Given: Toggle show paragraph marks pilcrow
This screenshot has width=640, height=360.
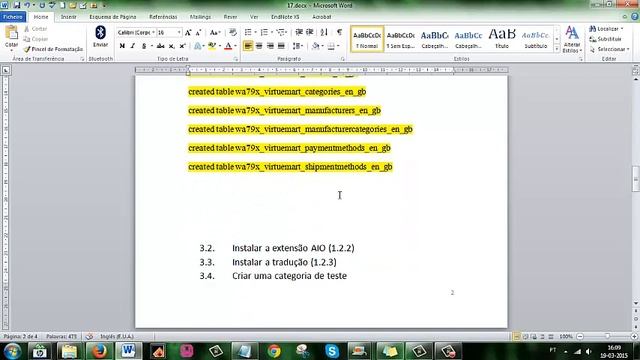Looking at the screenshot, I should (339, 32).
